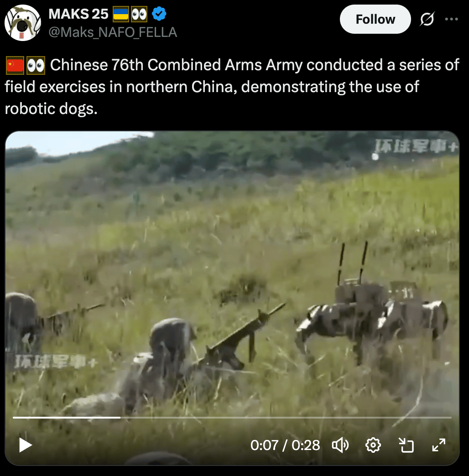Click the 0:07 / 0:28 time display
The image size is (469, 476).
pos(285,445)
